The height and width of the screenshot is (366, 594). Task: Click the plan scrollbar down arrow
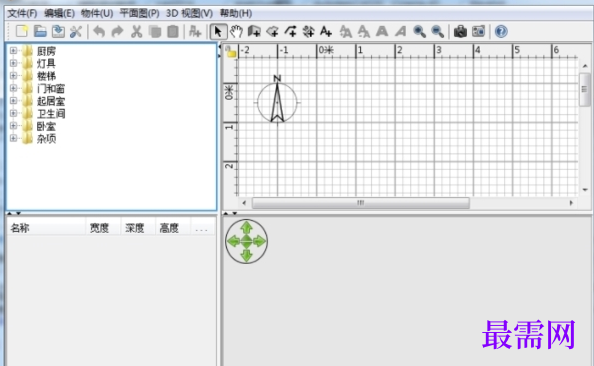pos(585,189)
